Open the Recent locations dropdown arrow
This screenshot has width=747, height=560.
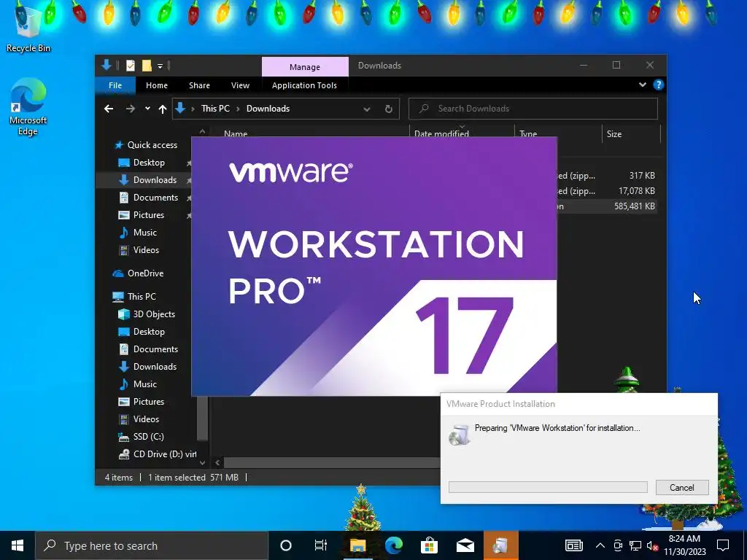point(147,109)
